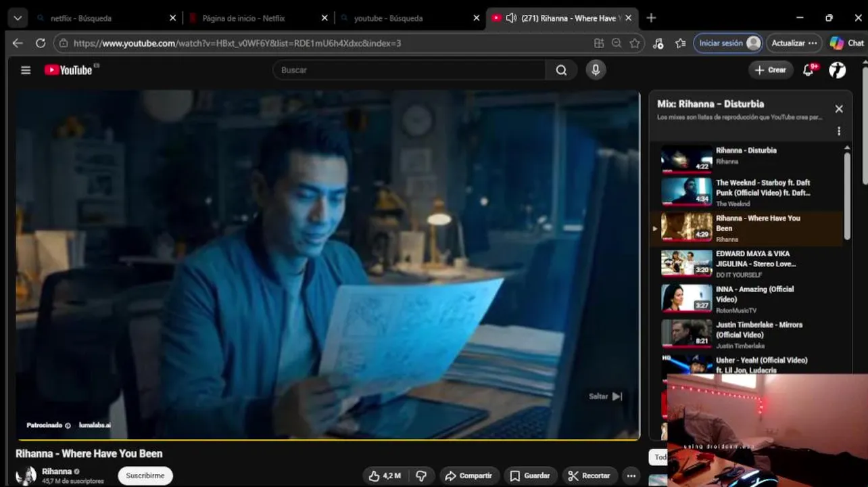
Task: Open the Rihanna channel avatar
Action: click(x=26, y=476)
